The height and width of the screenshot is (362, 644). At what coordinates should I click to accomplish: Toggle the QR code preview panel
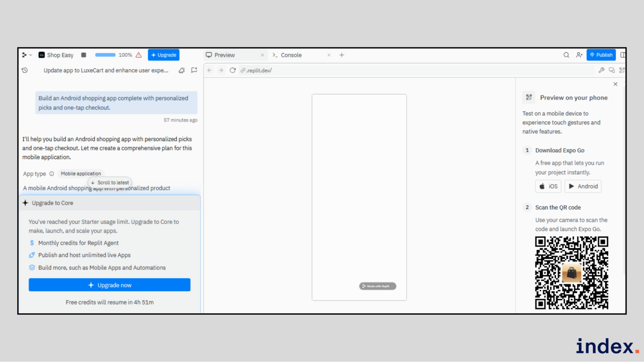622,70
